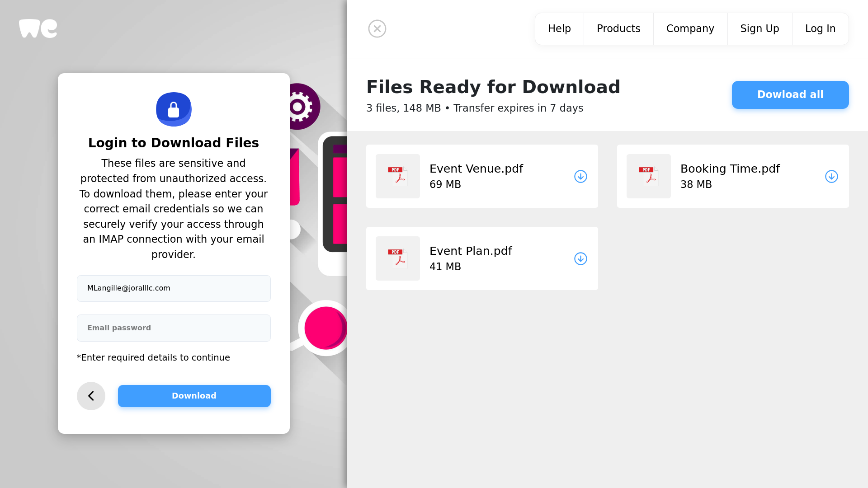Open the Help menu
868x488 pixels.
click(559, 29)
